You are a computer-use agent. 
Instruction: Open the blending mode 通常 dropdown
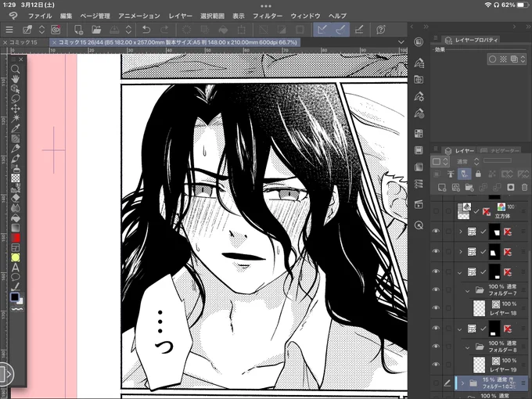[x=468, y=161]
